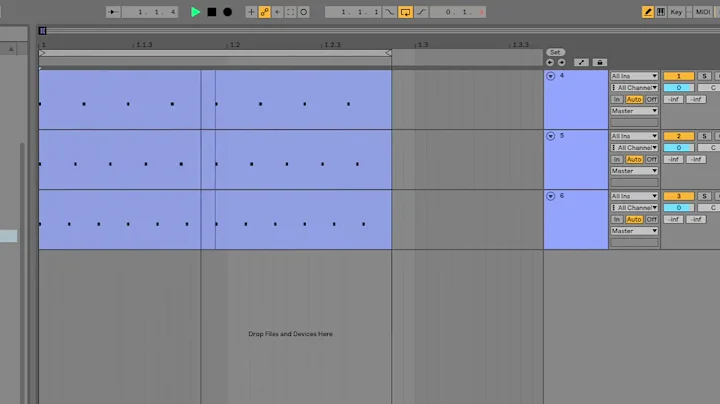
Task: Click the loop start field 1.1.1
Action: [x=353, y=12]
